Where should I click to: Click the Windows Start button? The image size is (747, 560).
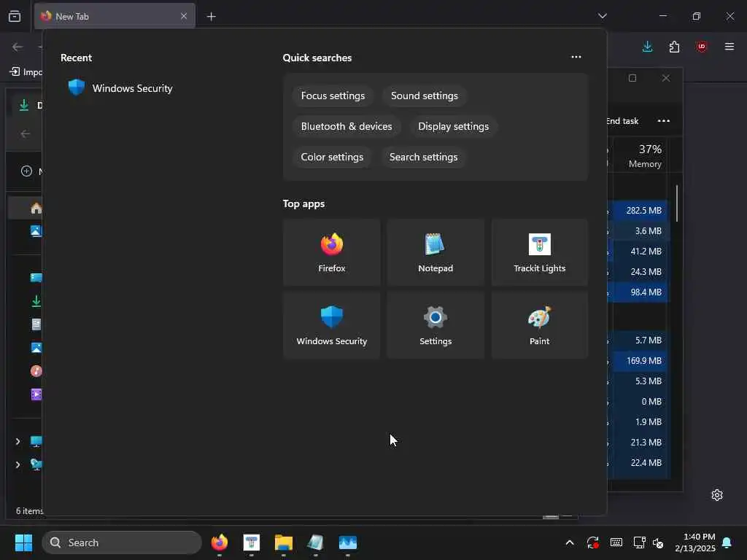click(x=23, y=542)
